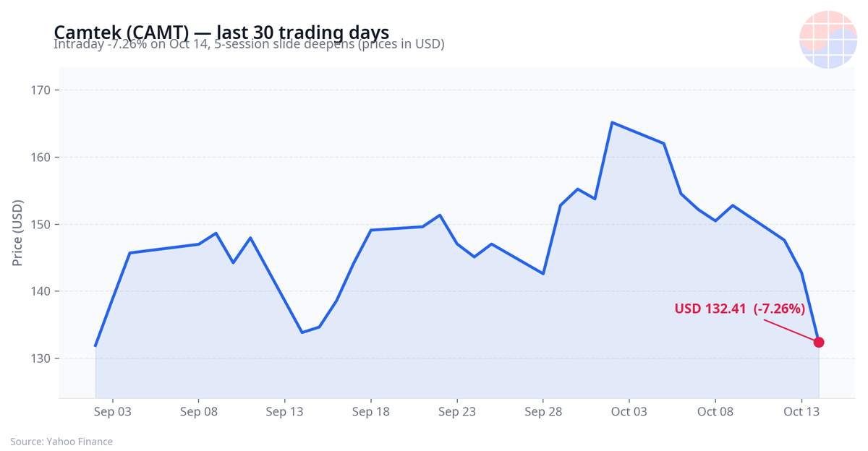Click the Sep 28 axis label
The width and height of the screenshot is (868, 451).
543,412
